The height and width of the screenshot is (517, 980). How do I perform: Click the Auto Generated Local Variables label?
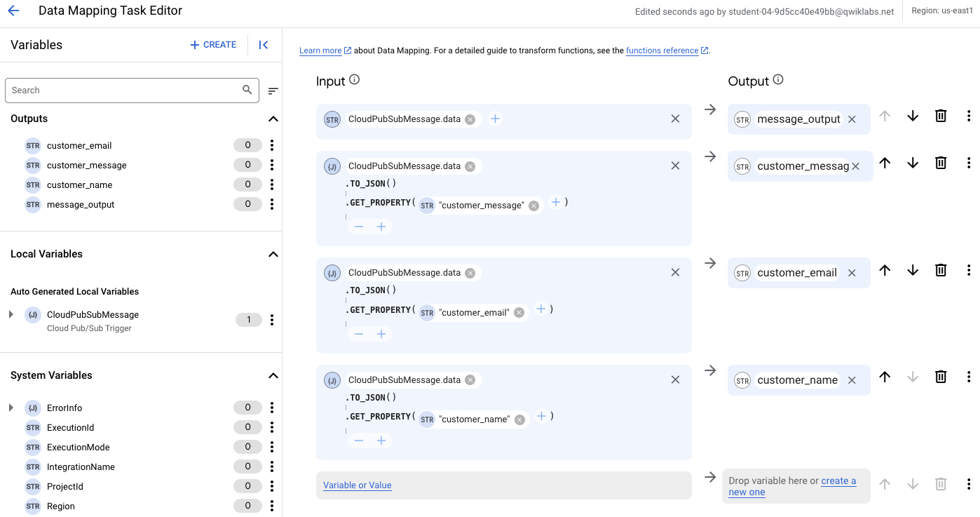tap(75, 291)
